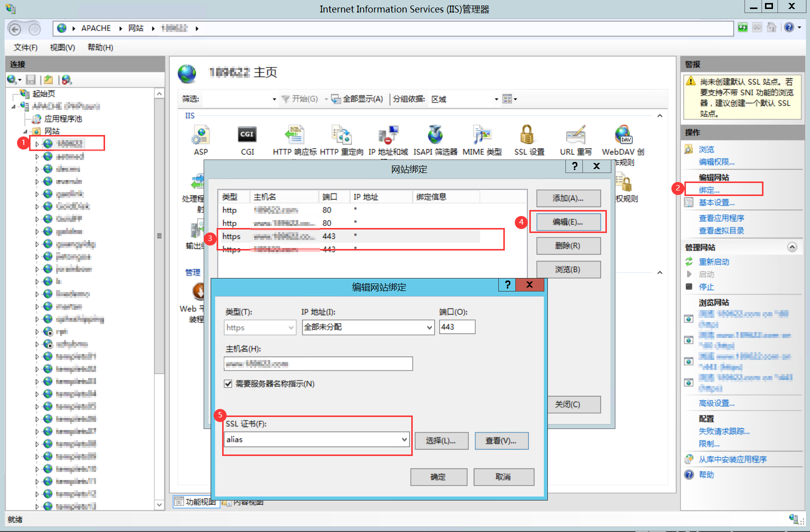
Task: Open IP address and domain restrictions icon
Action: click(388, 135)
